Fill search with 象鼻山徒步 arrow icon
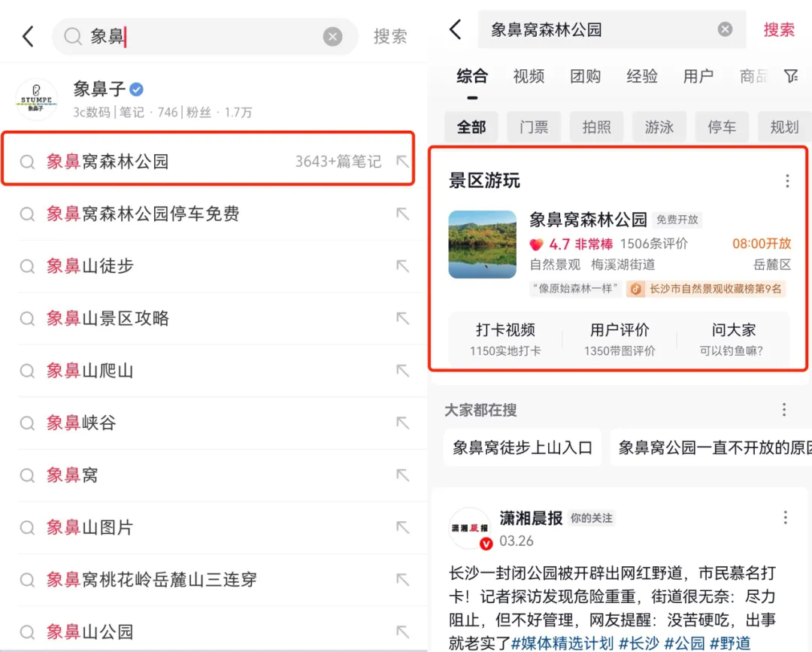Viewport: 812px width, 652px height. click(x=402, y=265)
